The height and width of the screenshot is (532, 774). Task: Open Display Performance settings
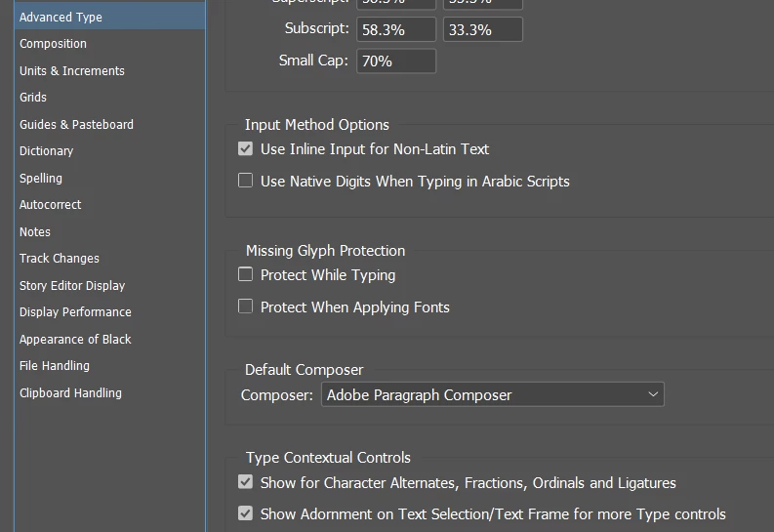75,312
